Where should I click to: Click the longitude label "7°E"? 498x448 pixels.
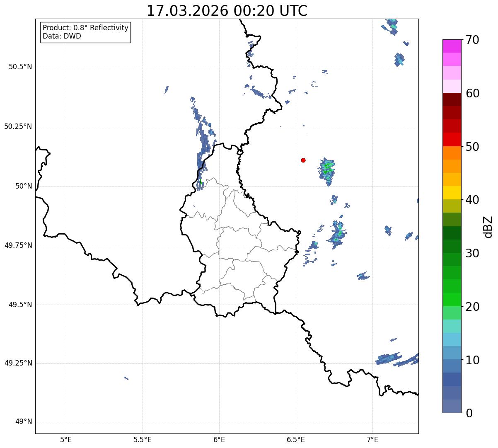[x=372, y=439]
